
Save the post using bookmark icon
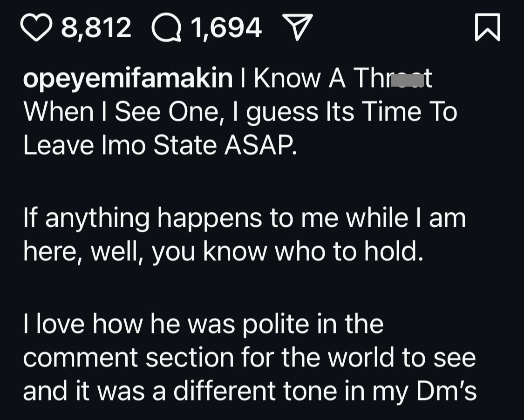click(488, 27)
